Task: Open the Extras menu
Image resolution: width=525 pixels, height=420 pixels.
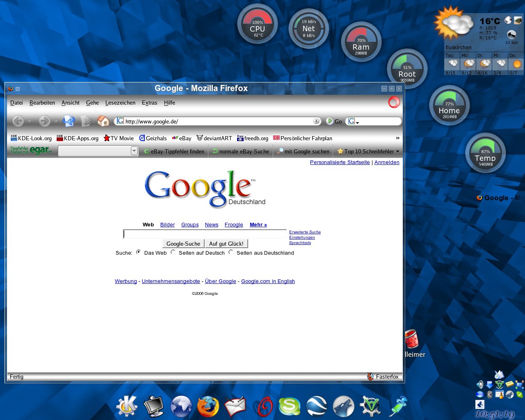Action: click(x=149, y=103)
